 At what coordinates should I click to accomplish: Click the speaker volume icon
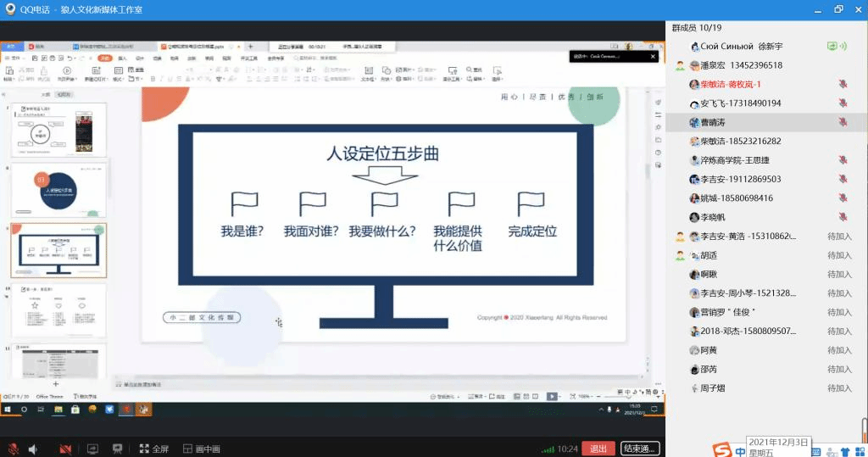pyautogui.click(x=33, y=449)
